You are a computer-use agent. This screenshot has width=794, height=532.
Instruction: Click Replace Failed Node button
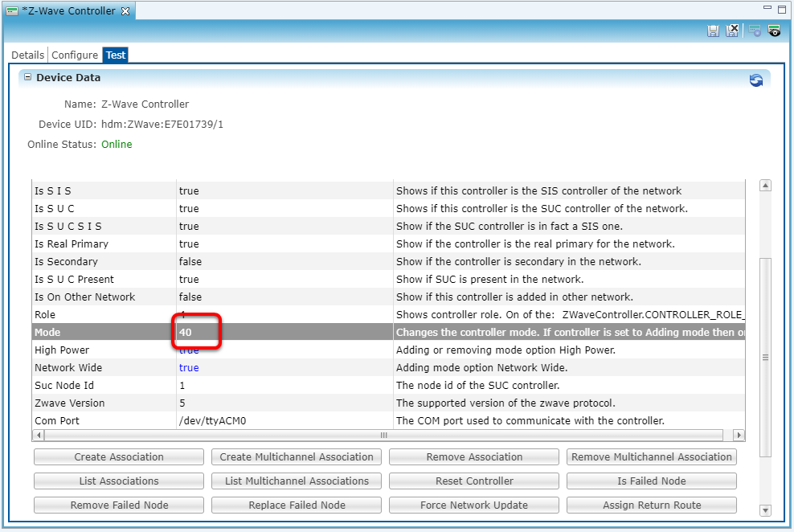click(x=297, y=505)
